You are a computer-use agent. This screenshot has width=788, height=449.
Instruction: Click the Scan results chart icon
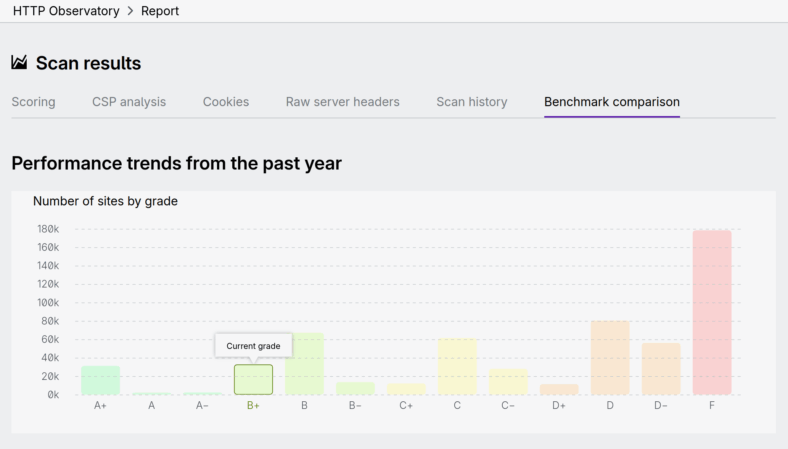(x=19, y=63)
